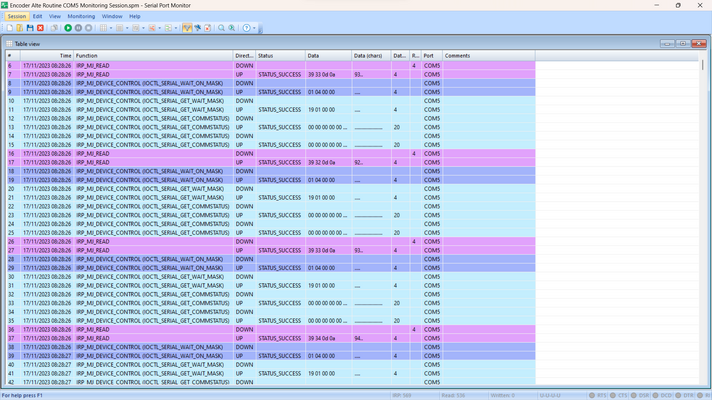Click the Find Next magnifier icon
712x400 pixels.
point(232,28)
